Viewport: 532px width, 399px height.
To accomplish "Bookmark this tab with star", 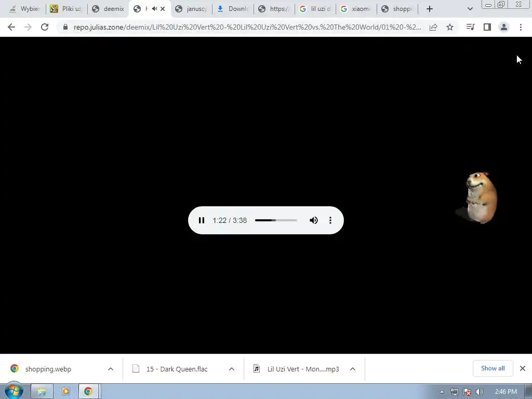I will pyautogui.click(x=450, y=27).
